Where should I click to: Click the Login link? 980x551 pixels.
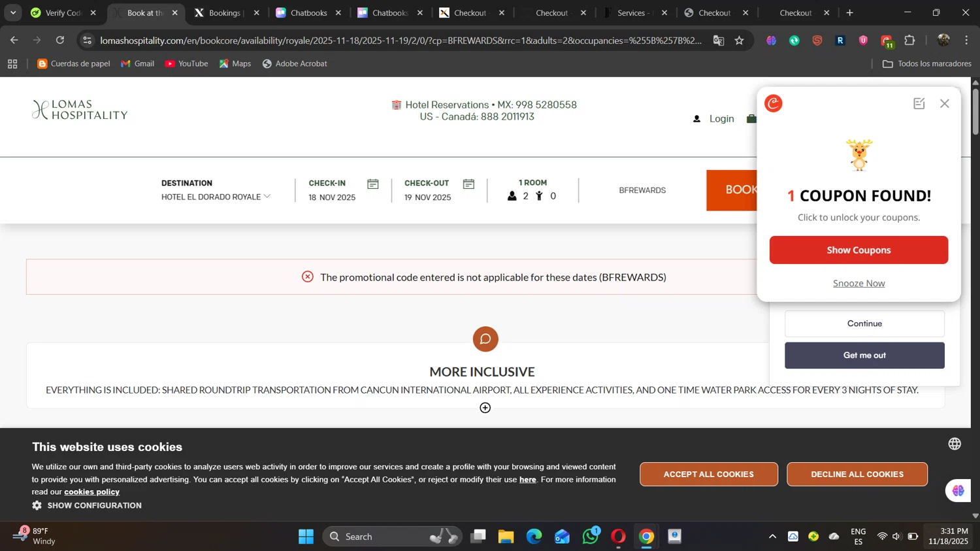point(721,119)
